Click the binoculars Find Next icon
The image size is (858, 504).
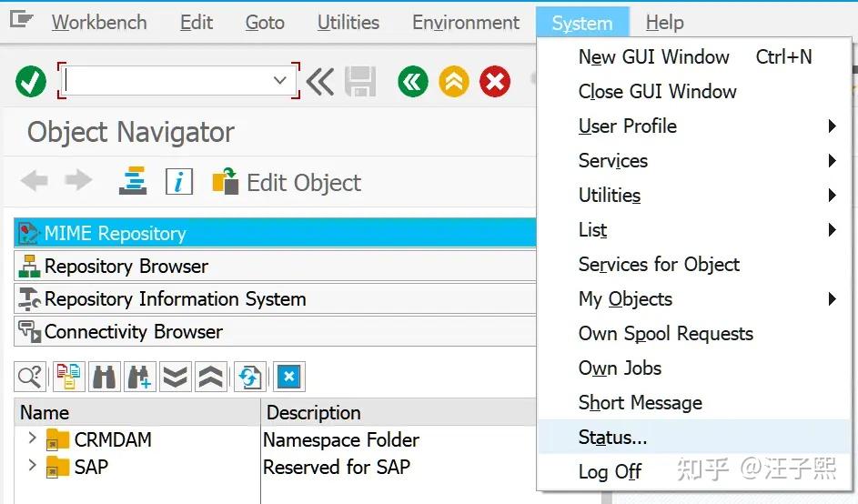coord(140,377)
